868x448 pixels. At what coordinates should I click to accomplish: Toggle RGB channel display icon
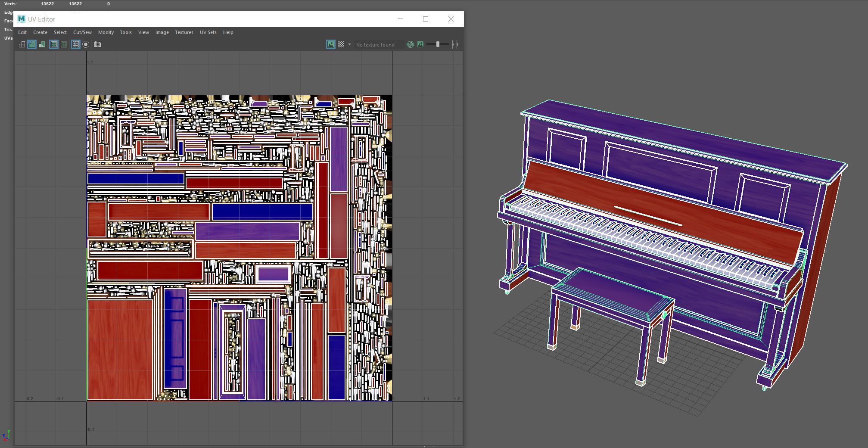(x=411, y=44)
